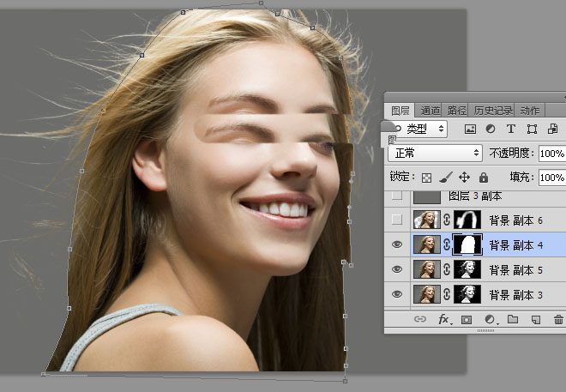Add a layer mask using bottom button
The width and height of the screenshot is (566, 392).
click(x=467, y=319)
